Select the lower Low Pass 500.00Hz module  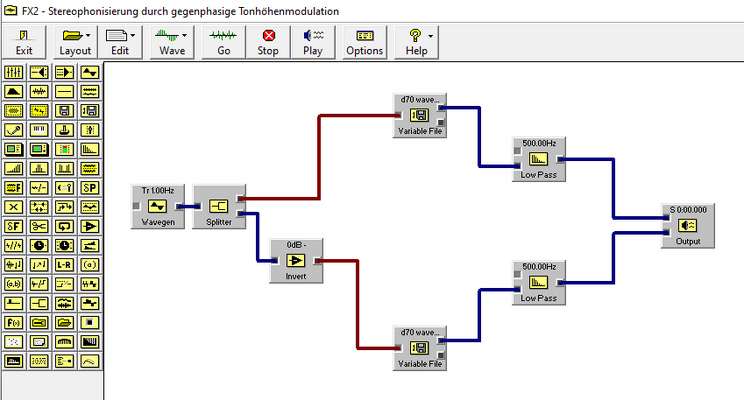(539, 283)
